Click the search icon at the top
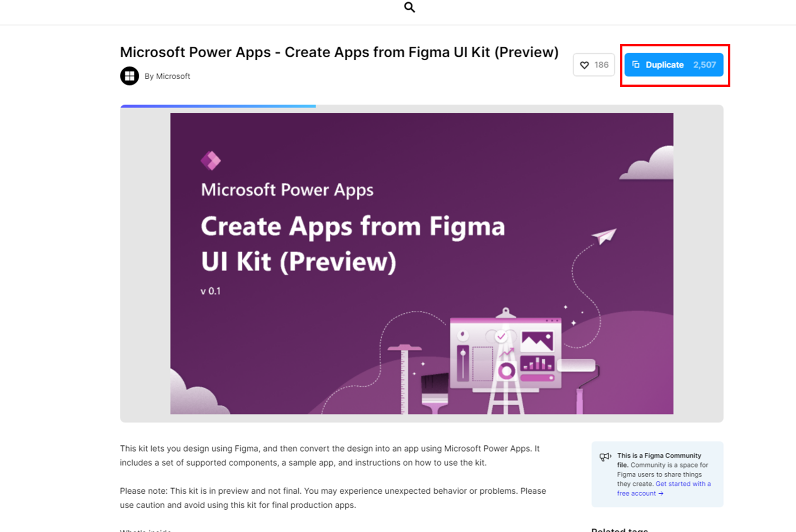Screen dimensions: 796x532 (409, 7)
